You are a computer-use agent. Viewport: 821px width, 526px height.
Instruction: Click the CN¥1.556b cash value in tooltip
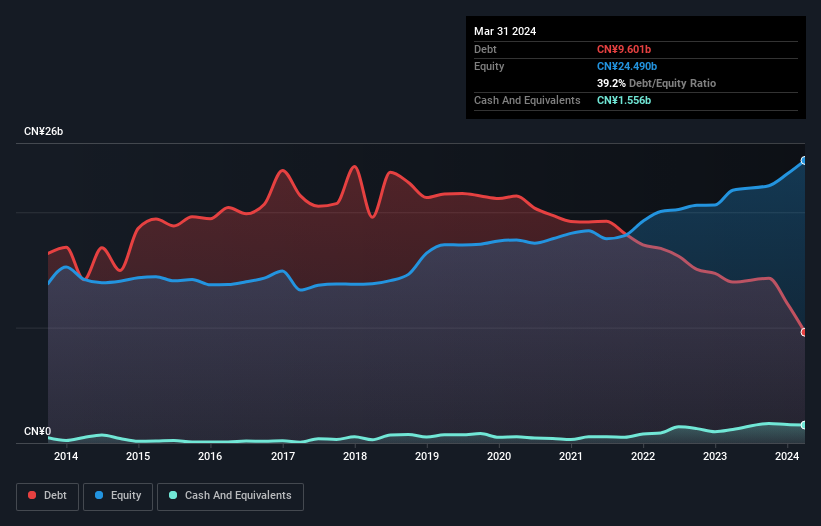pyautogui.click(x=626, y=100)
